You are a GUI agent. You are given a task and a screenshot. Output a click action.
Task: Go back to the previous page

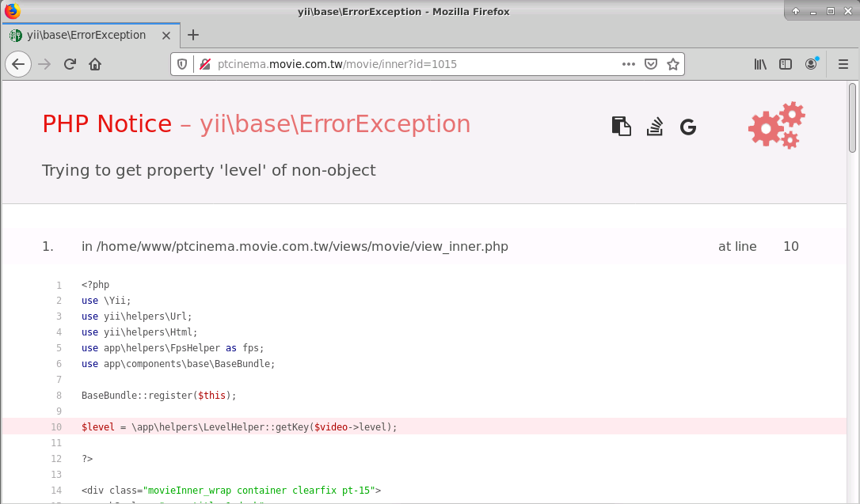coord(18,64)
